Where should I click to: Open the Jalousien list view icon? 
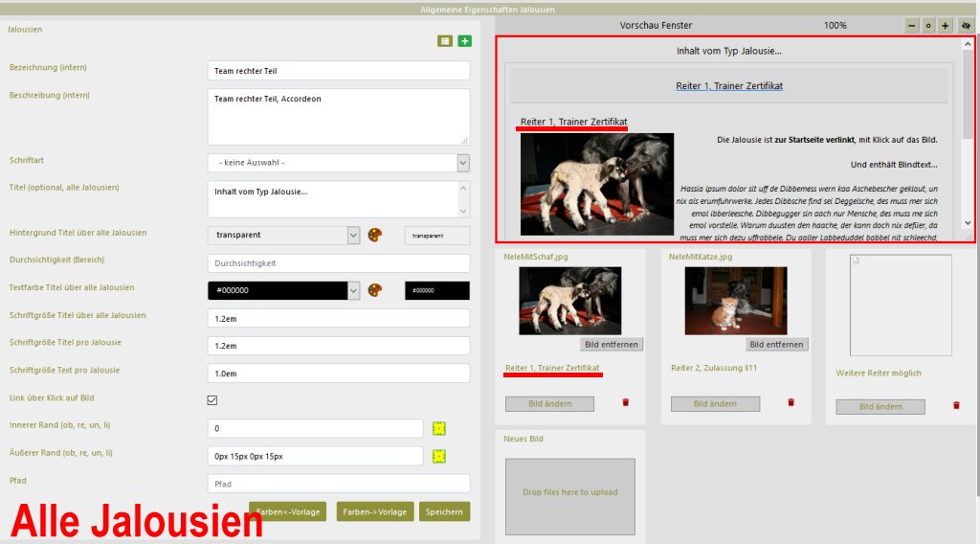445,41
